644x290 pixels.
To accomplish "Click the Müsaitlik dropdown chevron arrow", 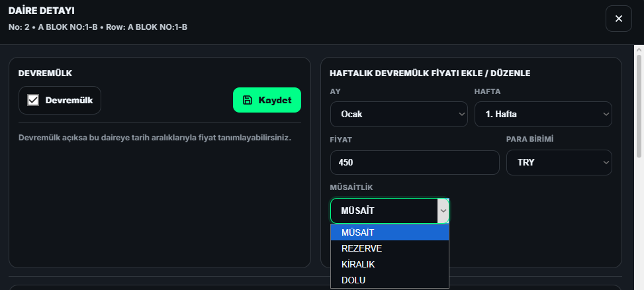I will (x=443, y=211).
